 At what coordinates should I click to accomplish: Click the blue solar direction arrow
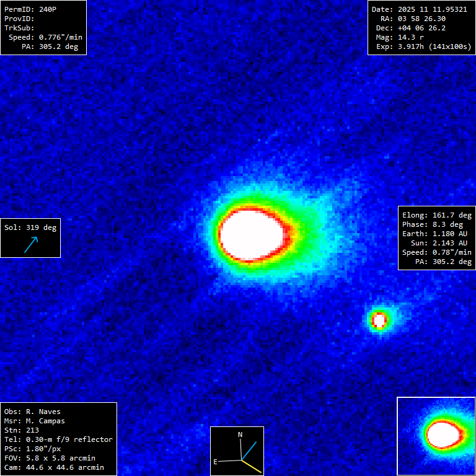tap(31, 244)
